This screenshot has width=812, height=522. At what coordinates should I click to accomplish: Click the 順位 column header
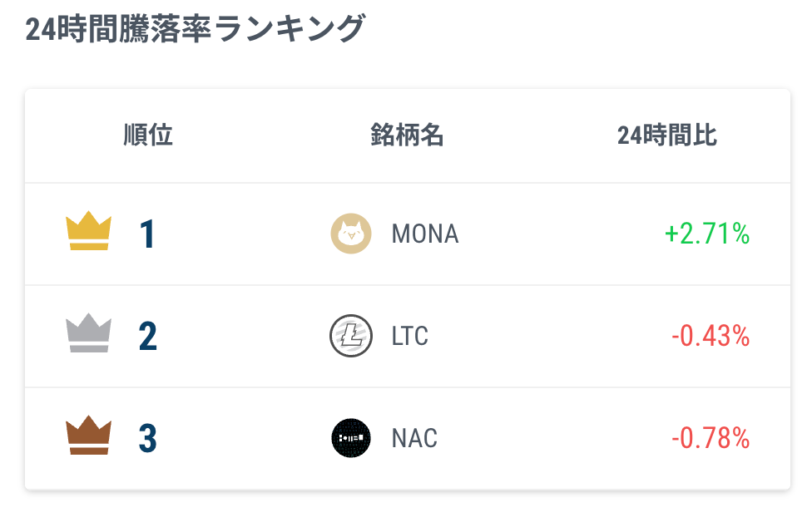[148, 135]
